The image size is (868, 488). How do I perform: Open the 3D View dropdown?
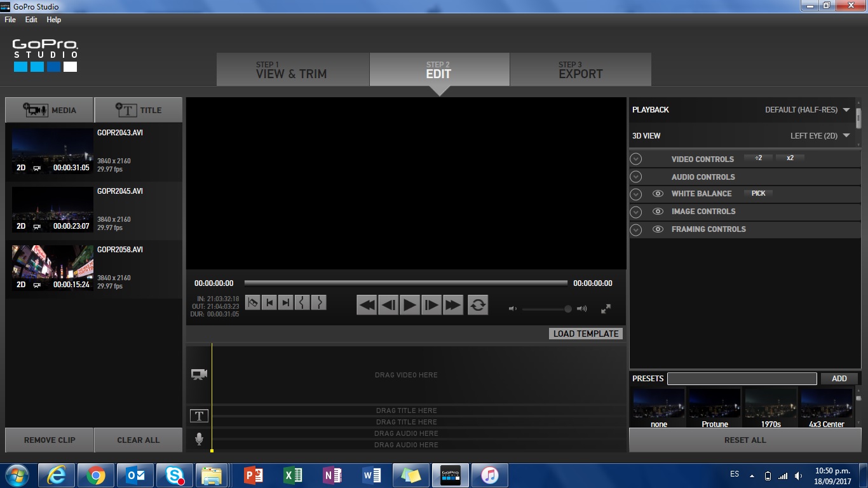coord(820,136)
